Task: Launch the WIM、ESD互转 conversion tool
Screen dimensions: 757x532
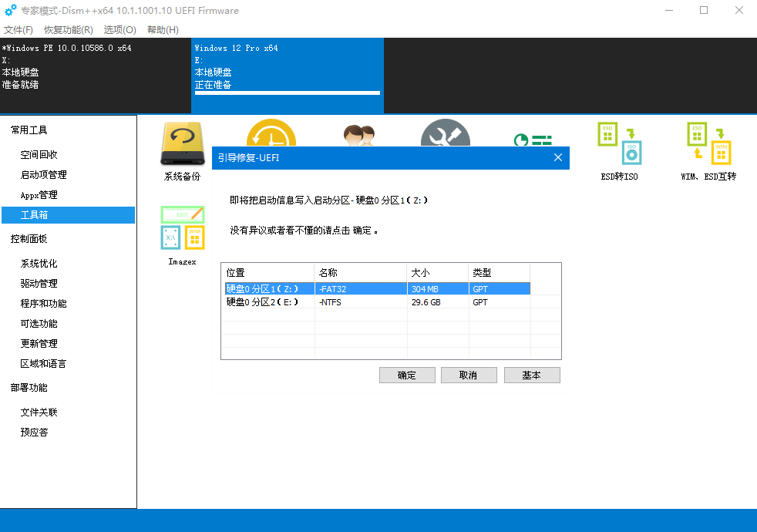Action: [x=708, y=145]
